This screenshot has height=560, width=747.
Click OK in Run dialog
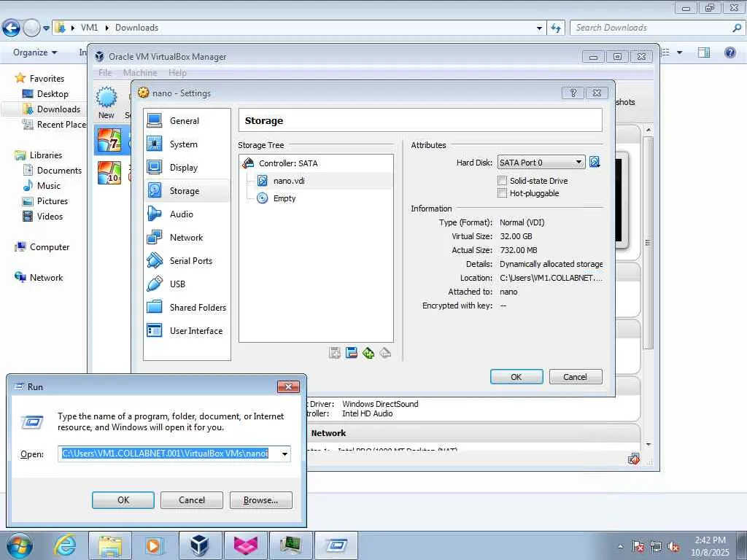click(123, 500)
